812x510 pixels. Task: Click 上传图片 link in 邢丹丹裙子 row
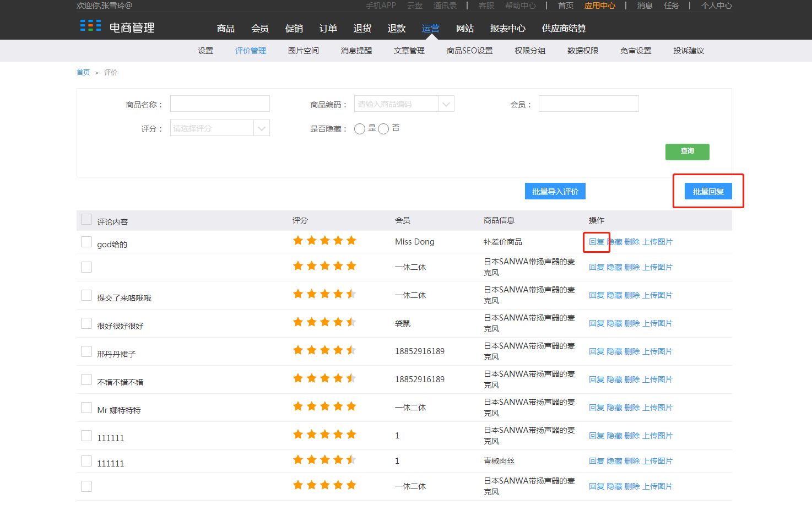tap(658, 351)
